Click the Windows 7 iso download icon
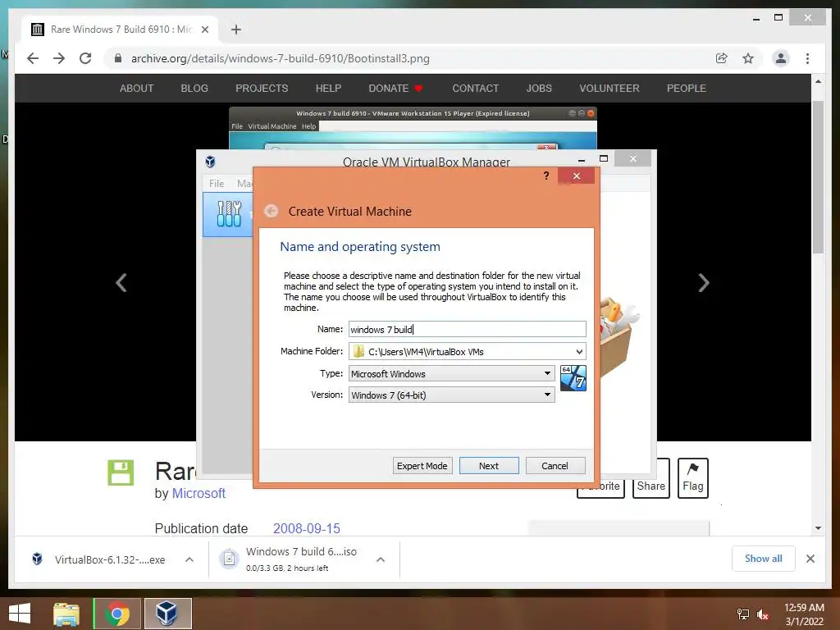Viewport: 840px width, 630px height. pos(230,559)
